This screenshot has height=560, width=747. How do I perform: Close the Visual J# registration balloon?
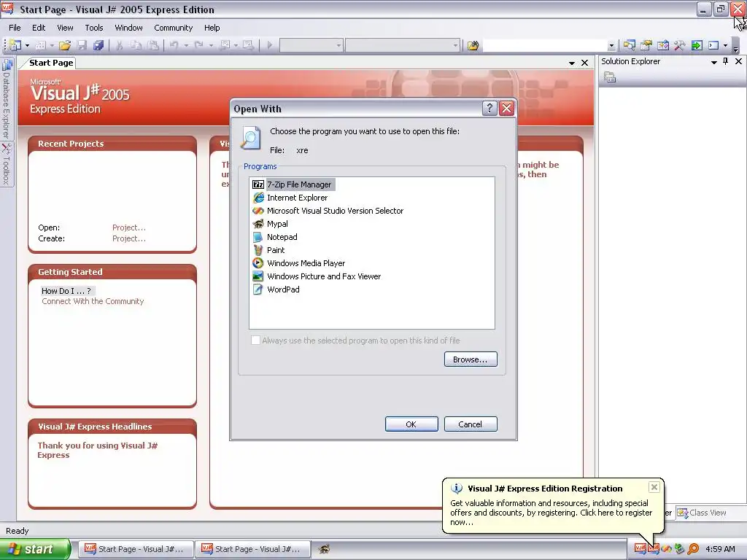(x=654, y=486)
